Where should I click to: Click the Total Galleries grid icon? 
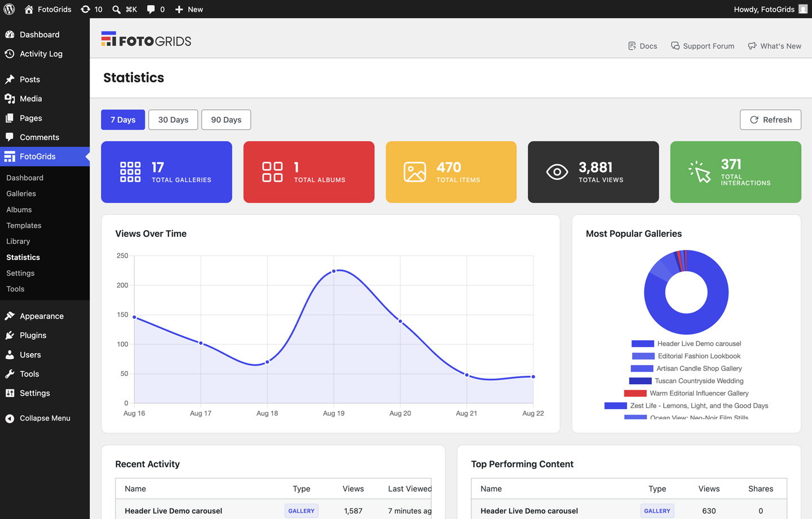(130, 172)
